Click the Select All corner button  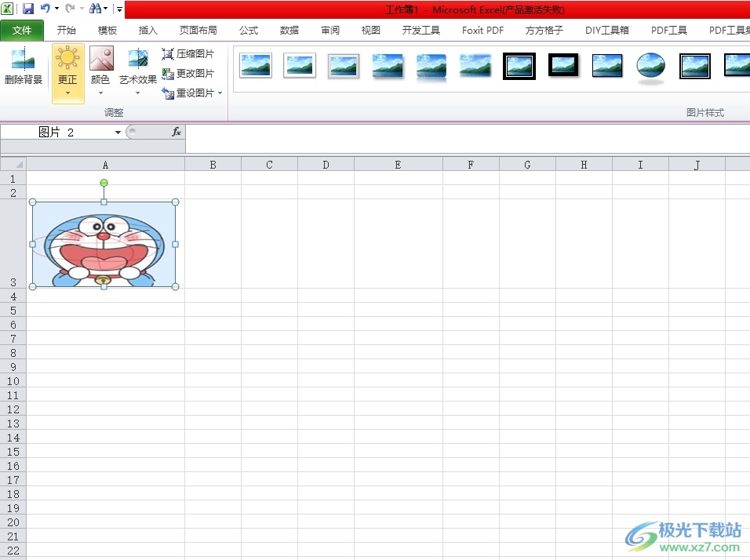[13, 165]
